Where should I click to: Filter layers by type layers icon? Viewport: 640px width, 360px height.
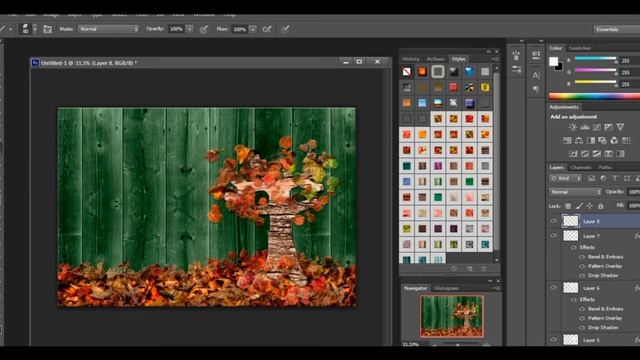[615, 178]
